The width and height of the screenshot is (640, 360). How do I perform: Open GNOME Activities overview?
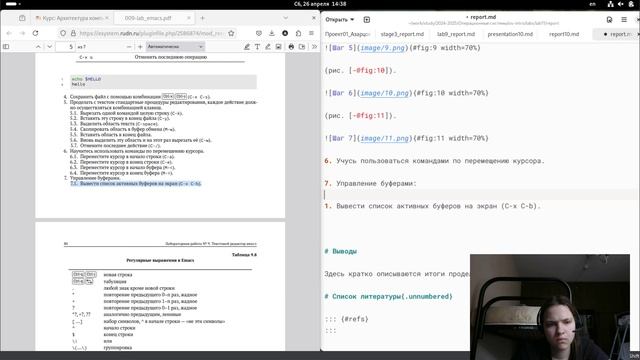(13, 4)
